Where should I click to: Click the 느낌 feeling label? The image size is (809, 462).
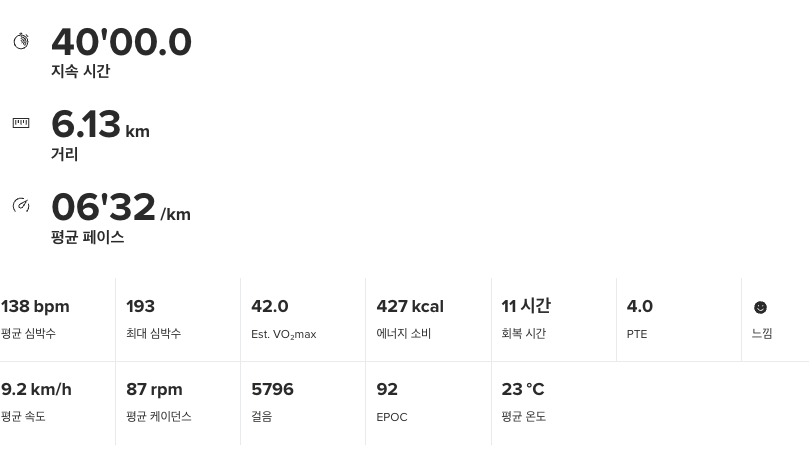click(762, 333)
